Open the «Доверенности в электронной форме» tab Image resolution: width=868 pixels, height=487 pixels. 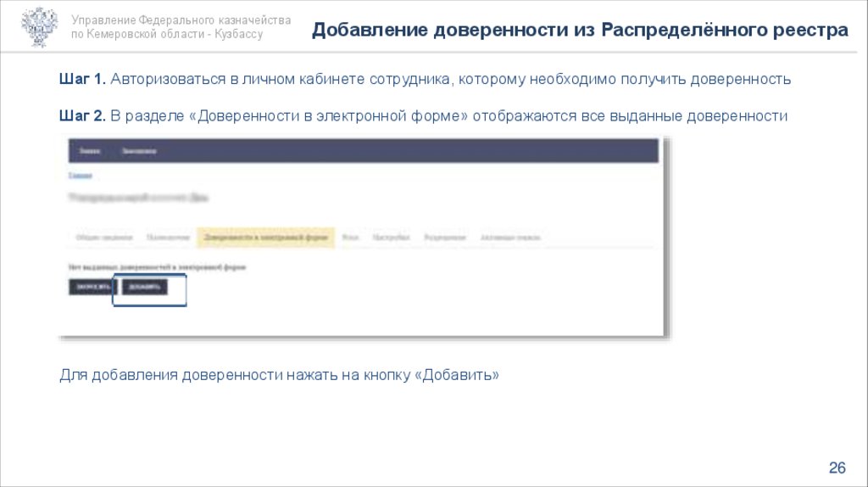(x=265, y=237)
